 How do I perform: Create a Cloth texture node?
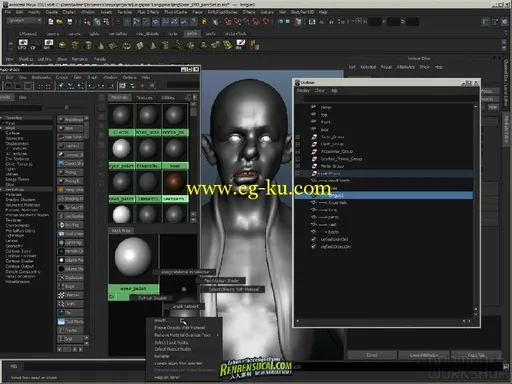(x=70, y=304)
